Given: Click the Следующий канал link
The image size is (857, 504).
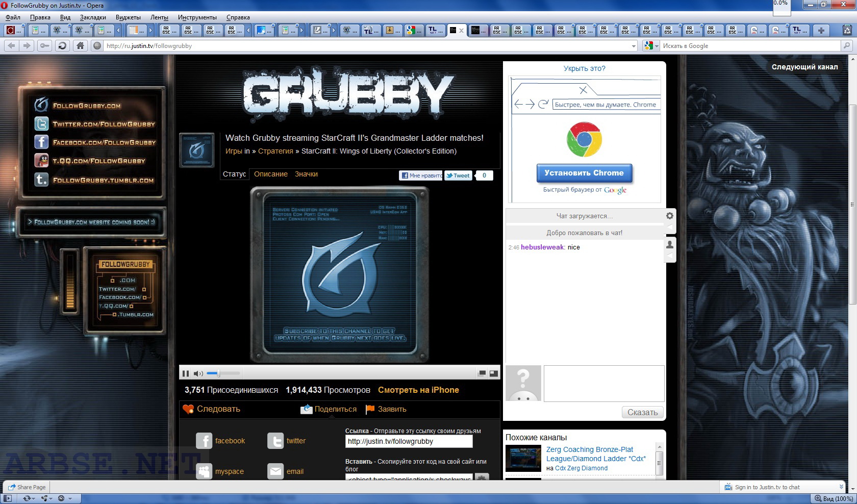Looking at the screenshot, I should 804,67.
